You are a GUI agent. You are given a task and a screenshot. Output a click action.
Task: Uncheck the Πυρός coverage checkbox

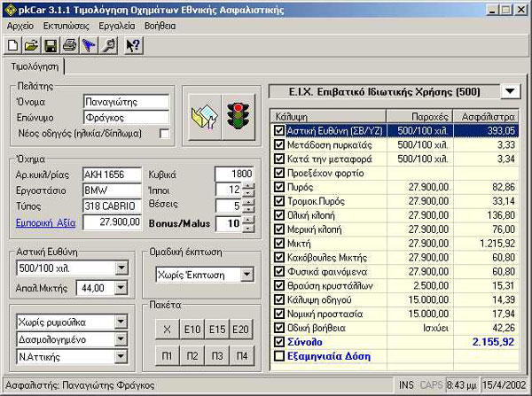point(280,187)
